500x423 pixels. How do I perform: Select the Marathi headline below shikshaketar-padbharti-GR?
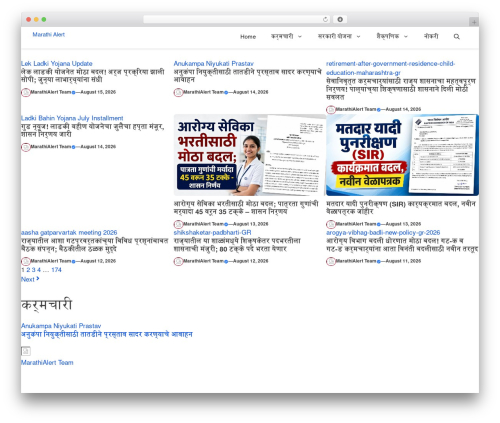click(237, 245)
